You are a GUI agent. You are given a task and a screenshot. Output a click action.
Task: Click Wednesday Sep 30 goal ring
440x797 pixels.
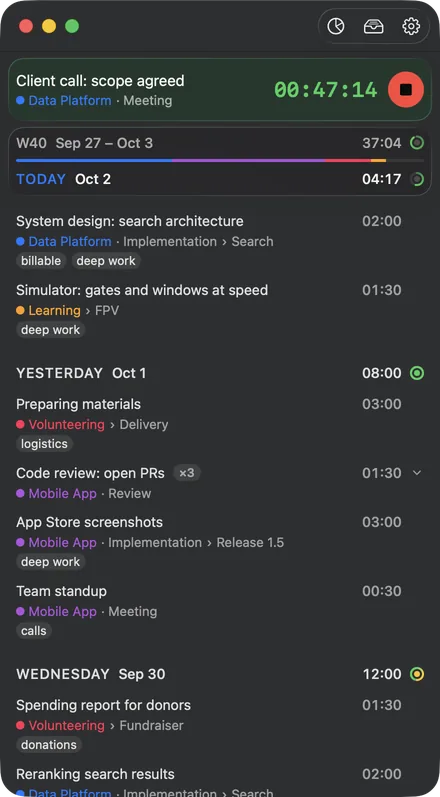pyautogui.click(x=417, y=674)
